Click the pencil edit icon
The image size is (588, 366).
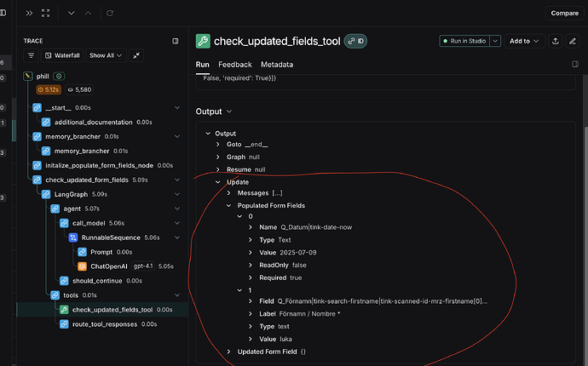coord(573,41)
